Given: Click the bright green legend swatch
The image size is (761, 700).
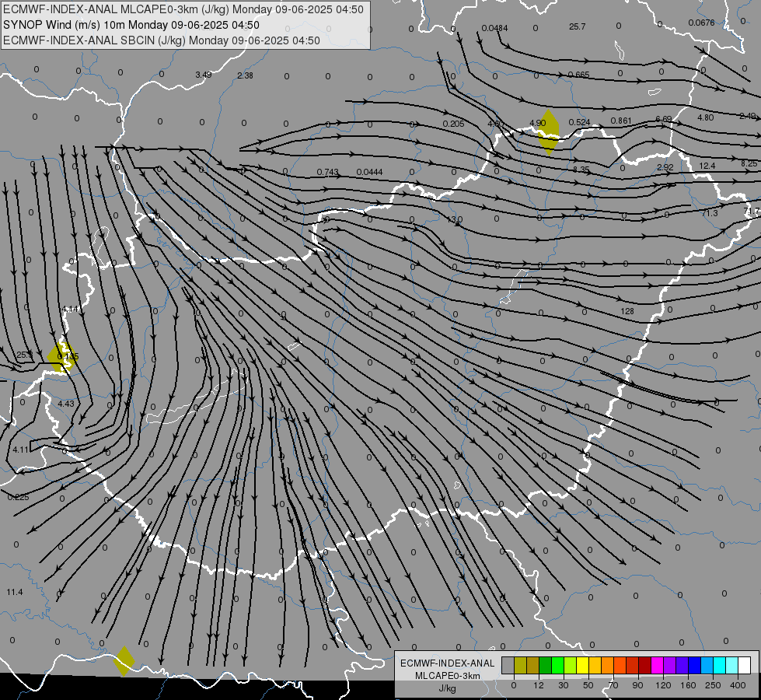Looking at the screenshot, I should point(557,666).
